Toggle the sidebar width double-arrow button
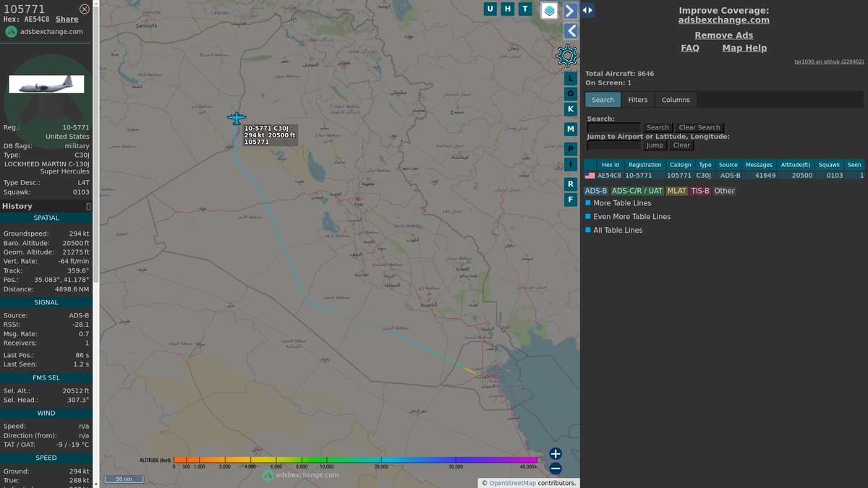The height and width of the screenshot is (488, 868). click(587, 10)
